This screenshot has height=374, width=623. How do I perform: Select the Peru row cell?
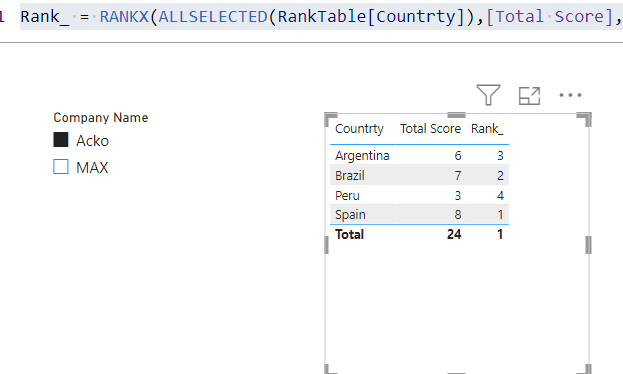point(347,195)
